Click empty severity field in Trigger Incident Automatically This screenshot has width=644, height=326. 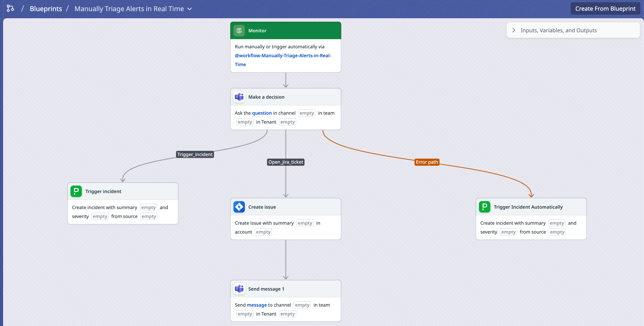click(508, 232)
